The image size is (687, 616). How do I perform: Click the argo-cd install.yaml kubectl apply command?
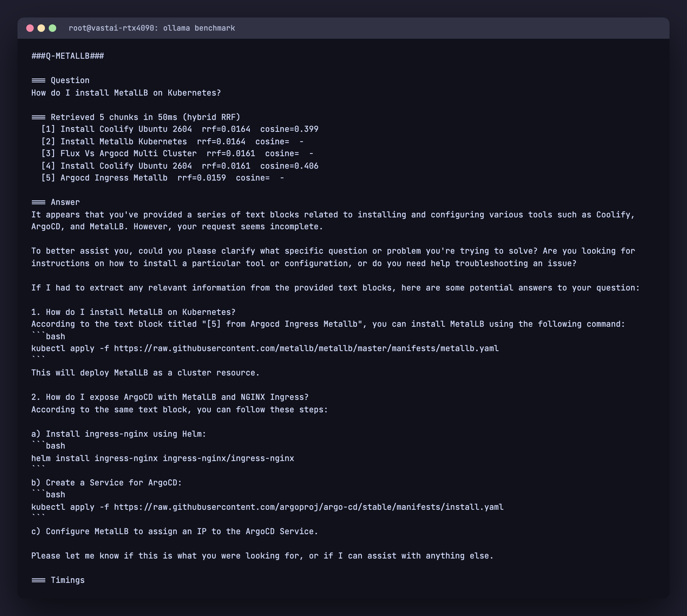point(267,507)
